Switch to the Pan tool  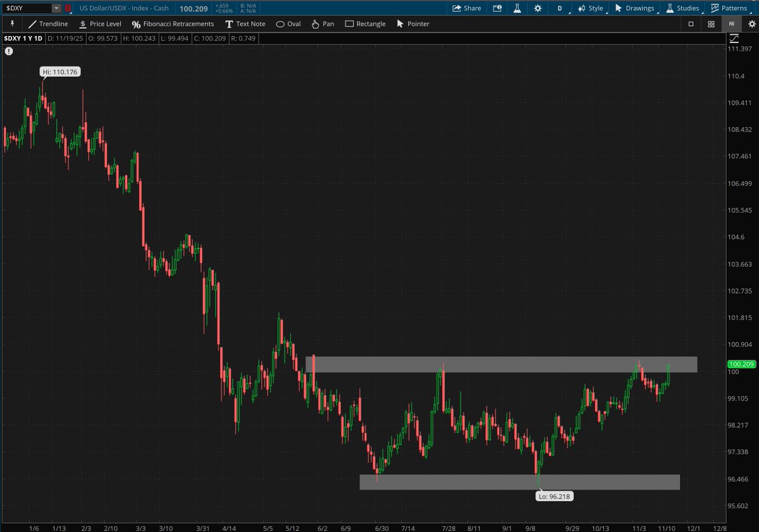click(323, 24)
